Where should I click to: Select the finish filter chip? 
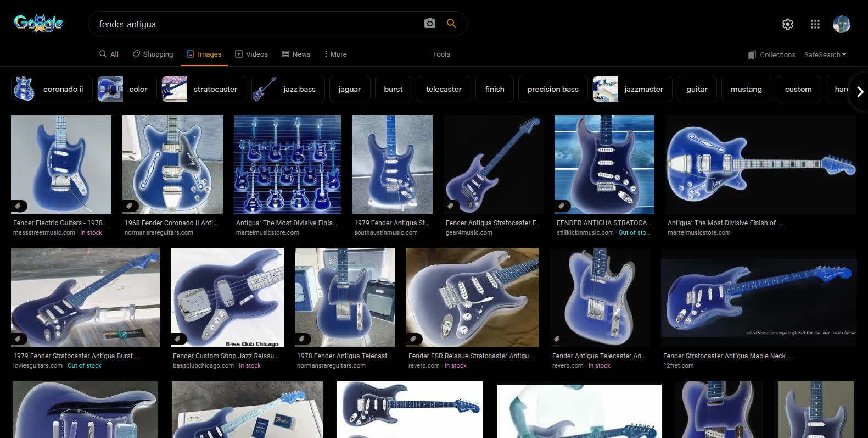(495, 89)
